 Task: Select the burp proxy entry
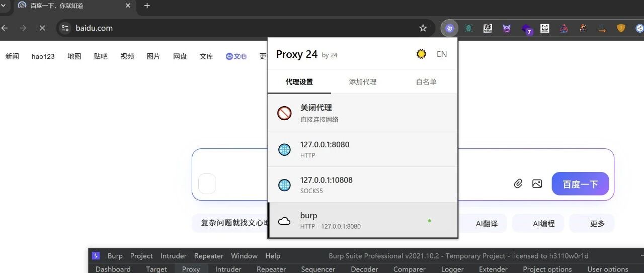pyautogui.click(x=363, y=220)
